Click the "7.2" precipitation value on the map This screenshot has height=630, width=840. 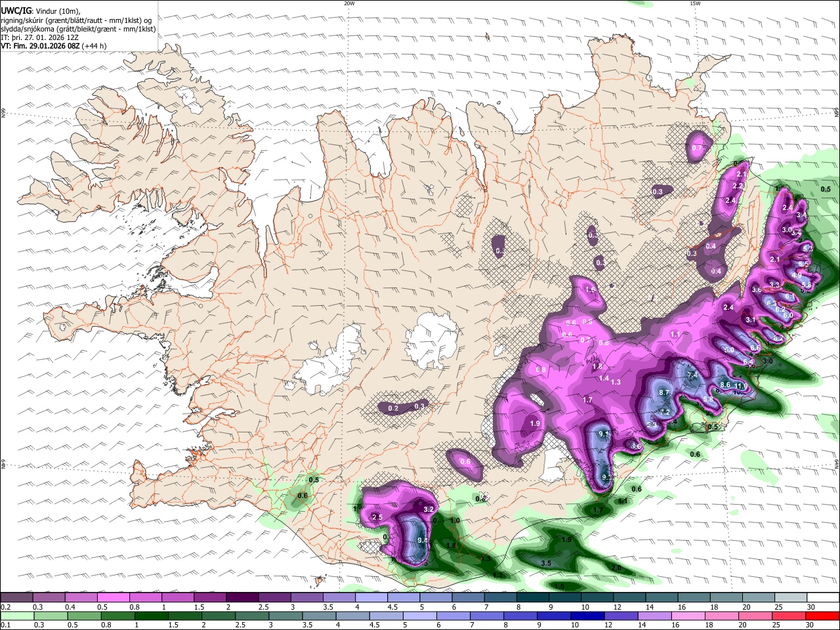coord(665,412)
